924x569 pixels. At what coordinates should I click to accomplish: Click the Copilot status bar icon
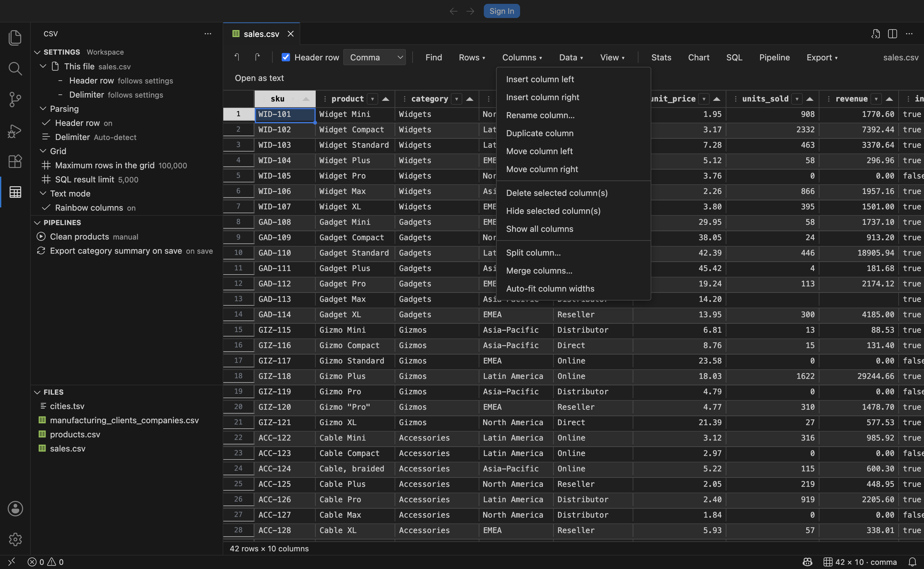808,562
